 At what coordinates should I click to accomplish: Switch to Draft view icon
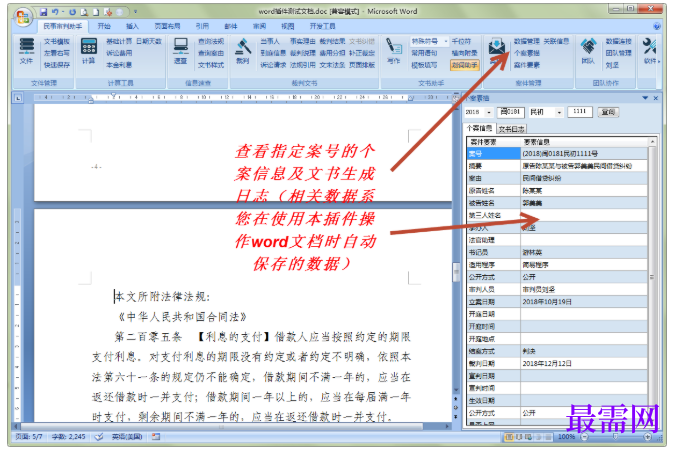[x=548, y=437]
